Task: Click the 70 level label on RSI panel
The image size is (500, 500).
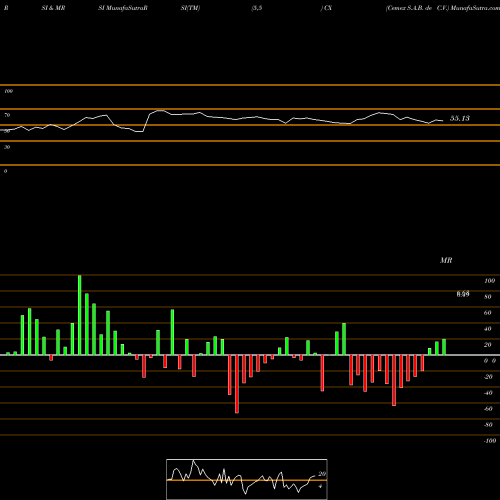Action: pyautogui.click(x=7, y=115)
